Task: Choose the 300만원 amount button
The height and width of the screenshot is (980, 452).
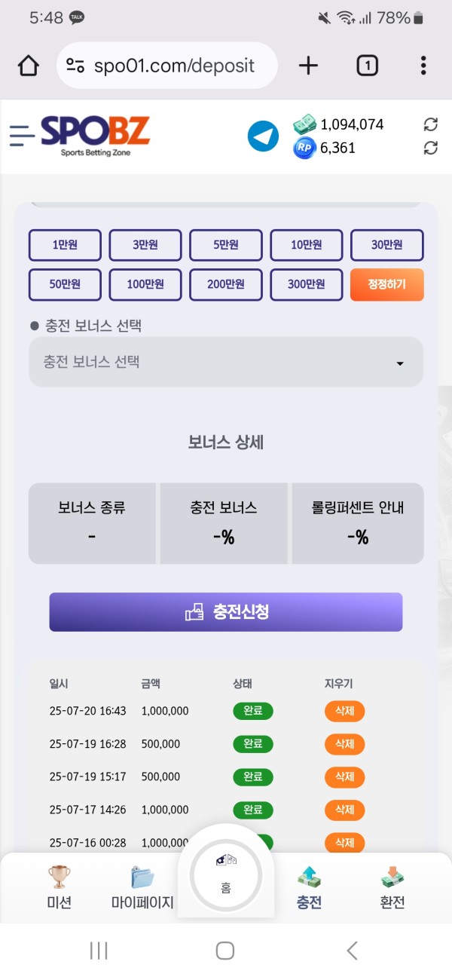Action: click(x=307, y=285)
